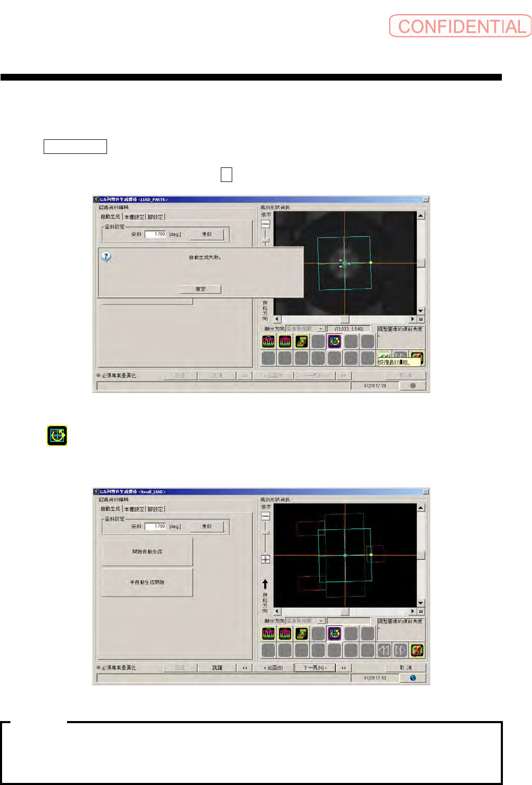In Small_LEAD window, click the << button
532x785 pixels.
click(x=245, y=668)
